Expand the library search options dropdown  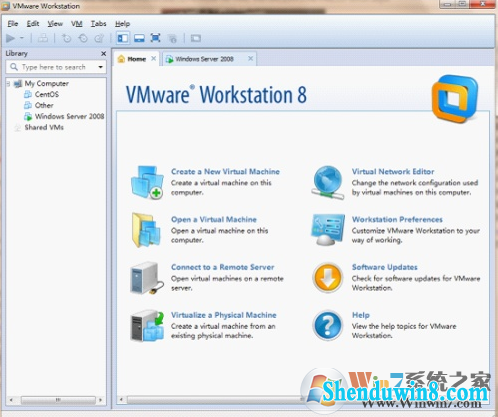click(100, 67)
